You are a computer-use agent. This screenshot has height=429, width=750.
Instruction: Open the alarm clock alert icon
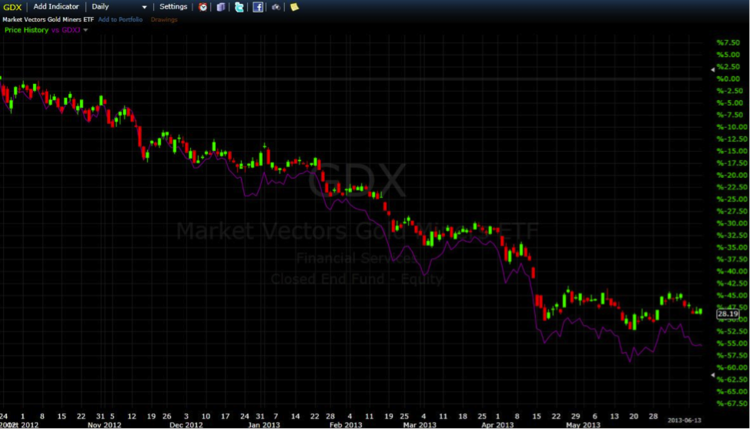point(204,7)
